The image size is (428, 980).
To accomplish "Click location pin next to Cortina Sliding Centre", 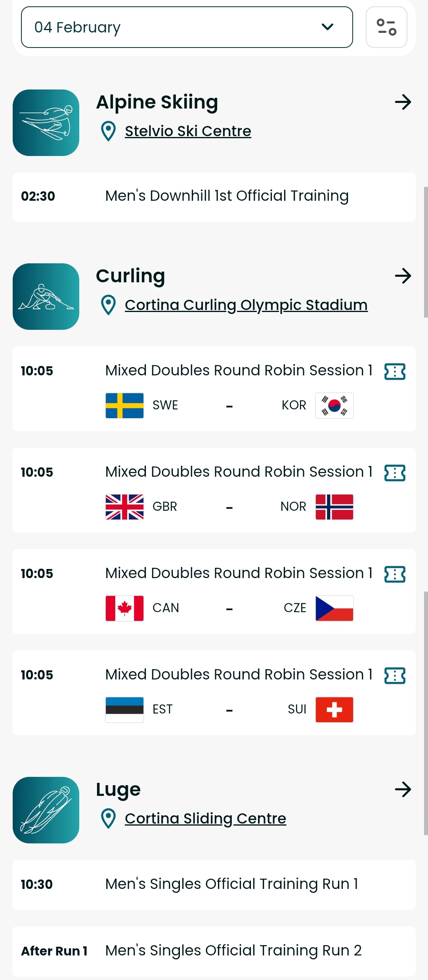I will [108, 818].
